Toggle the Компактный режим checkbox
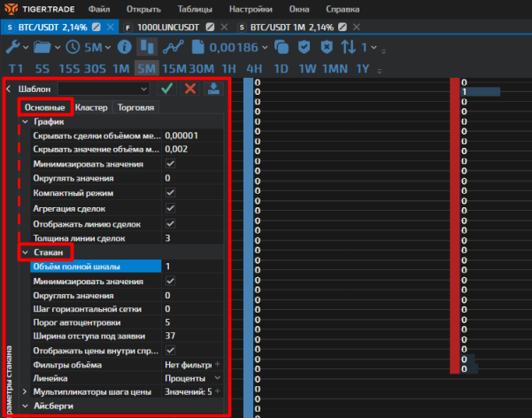 coord(171,193)
